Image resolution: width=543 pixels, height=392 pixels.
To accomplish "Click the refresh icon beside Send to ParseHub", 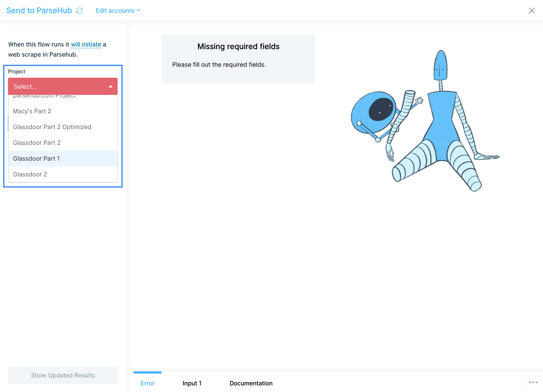I will (x=79, y=11).
